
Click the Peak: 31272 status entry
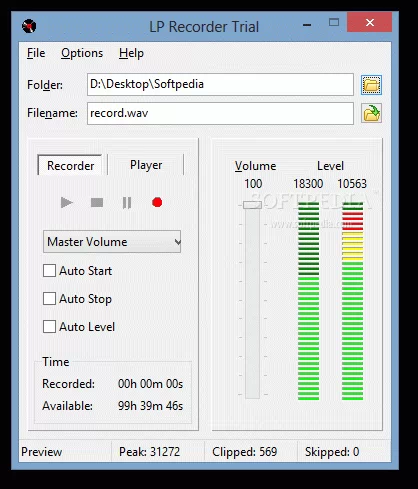point(149,452)
